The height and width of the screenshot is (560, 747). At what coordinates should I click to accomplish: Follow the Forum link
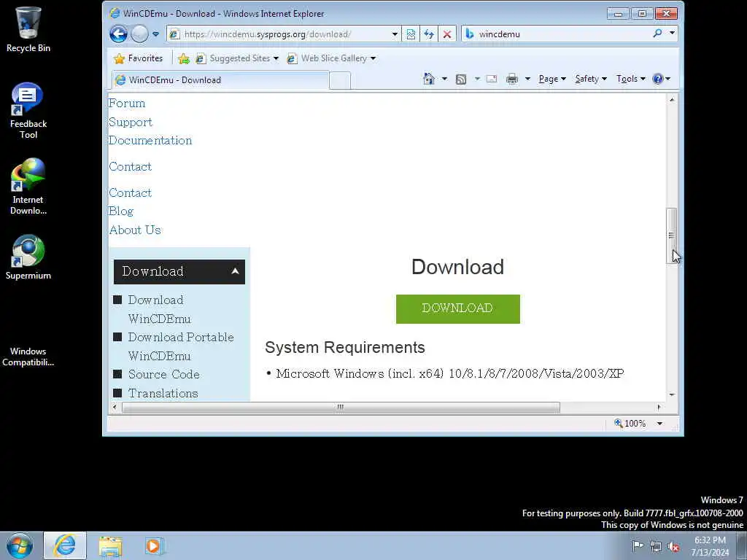pyautogui.click(x=127, y=104)
